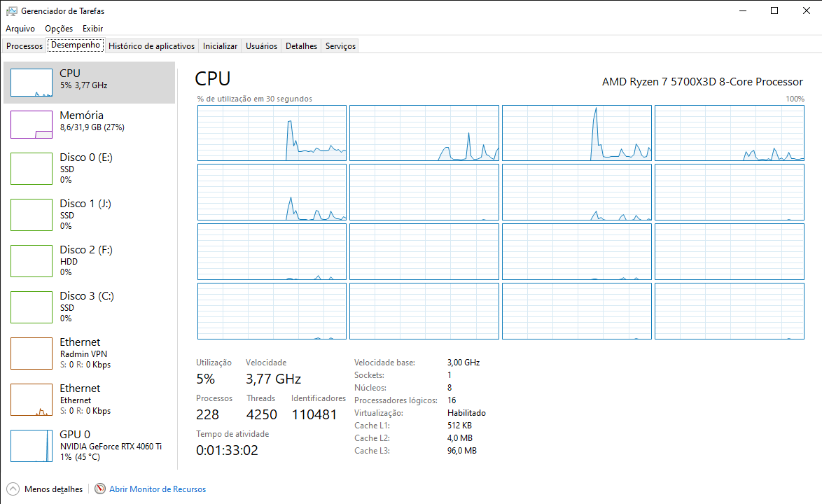Viewport: 822px width, 504px height.
Task: Switch to the Serviços tab
Action: coord(341,46)
